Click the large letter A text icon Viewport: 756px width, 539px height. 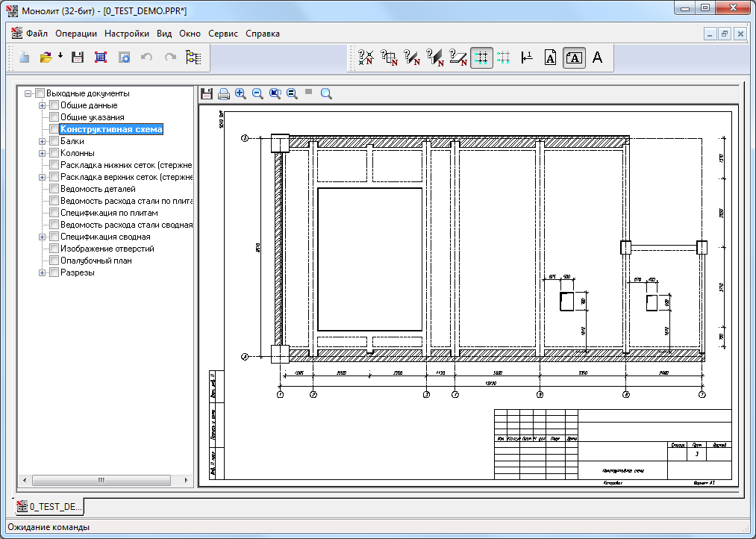597,57
